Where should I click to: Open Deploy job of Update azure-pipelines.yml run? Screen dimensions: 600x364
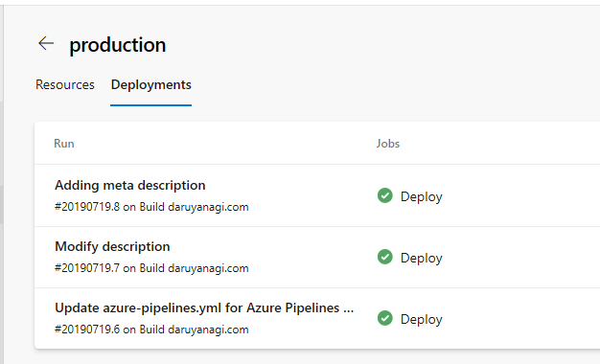tap(422, 319)
